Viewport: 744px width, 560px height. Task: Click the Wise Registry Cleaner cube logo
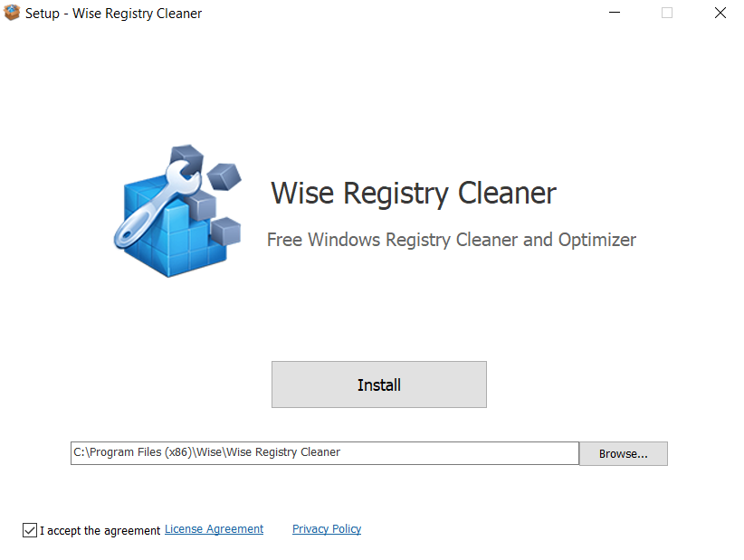[x=177, y=211]
